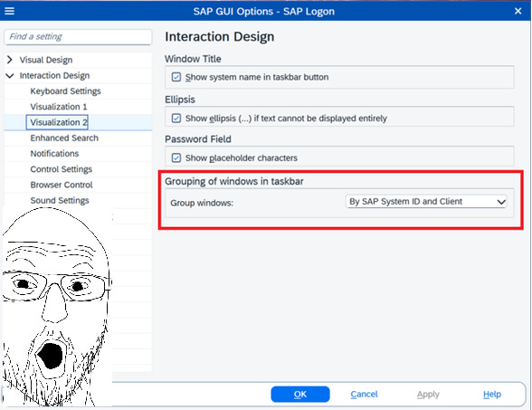Screen dimensions: 532x410
Task: Open the hamburger menu in title bar
Action: click(9, 11)
